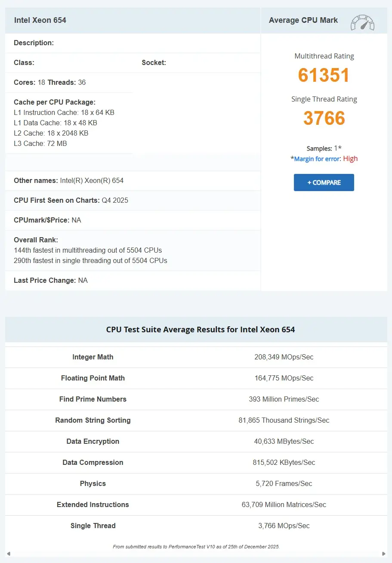Click the 3,766 MOps/Sec value
The height and width of the screenshot is (563, 392).
coord(284,526)
